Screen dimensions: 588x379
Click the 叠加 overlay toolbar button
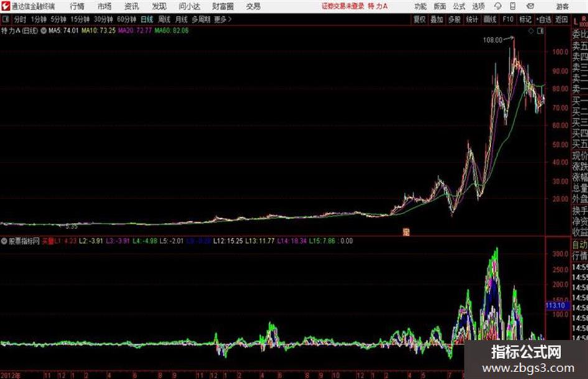(x=437, y=19)
